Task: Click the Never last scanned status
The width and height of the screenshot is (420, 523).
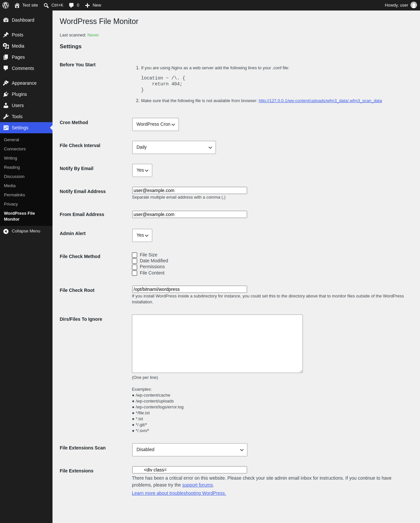Action: click(x=93, y=35)
